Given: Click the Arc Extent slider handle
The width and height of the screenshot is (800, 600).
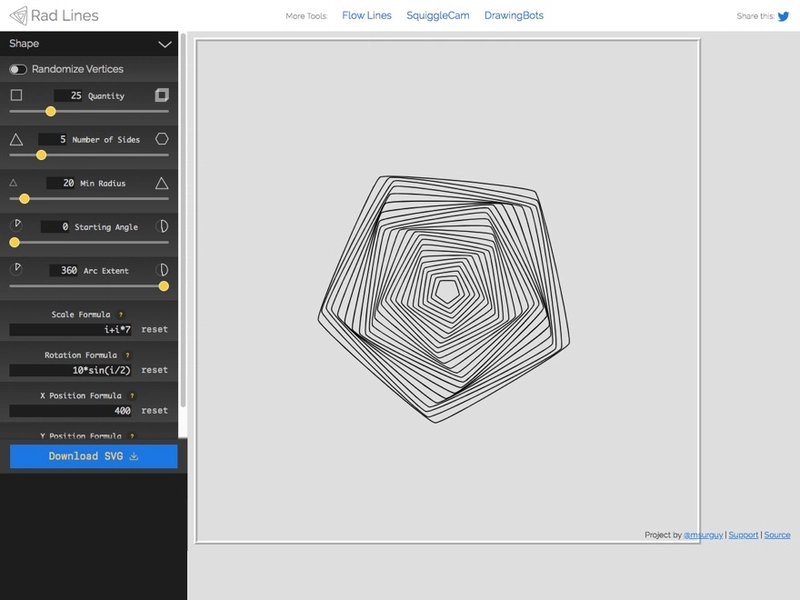Looking at the screenshot, I should pos(164,286).
